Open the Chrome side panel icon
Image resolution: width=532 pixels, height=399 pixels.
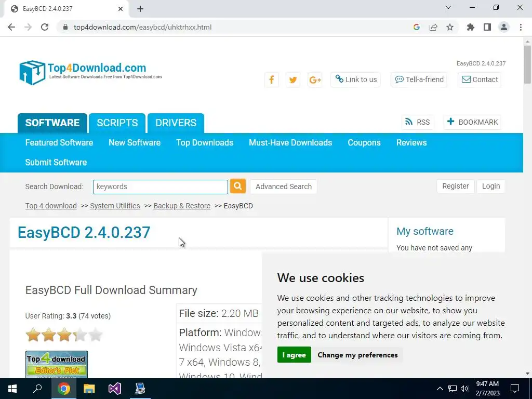point(487,27)
